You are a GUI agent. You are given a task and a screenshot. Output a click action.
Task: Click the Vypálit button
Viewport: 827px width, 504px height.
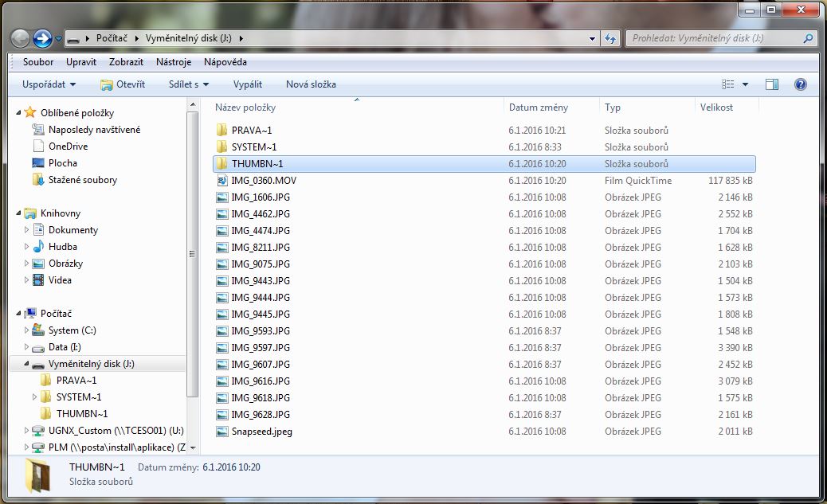tap(248, 84)
